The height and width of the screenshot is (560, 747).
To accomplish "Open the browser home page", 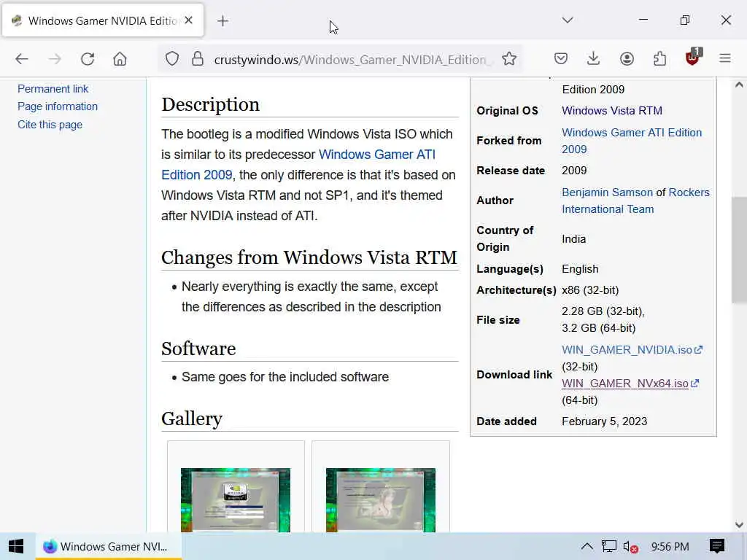I will tap(120, 59).
